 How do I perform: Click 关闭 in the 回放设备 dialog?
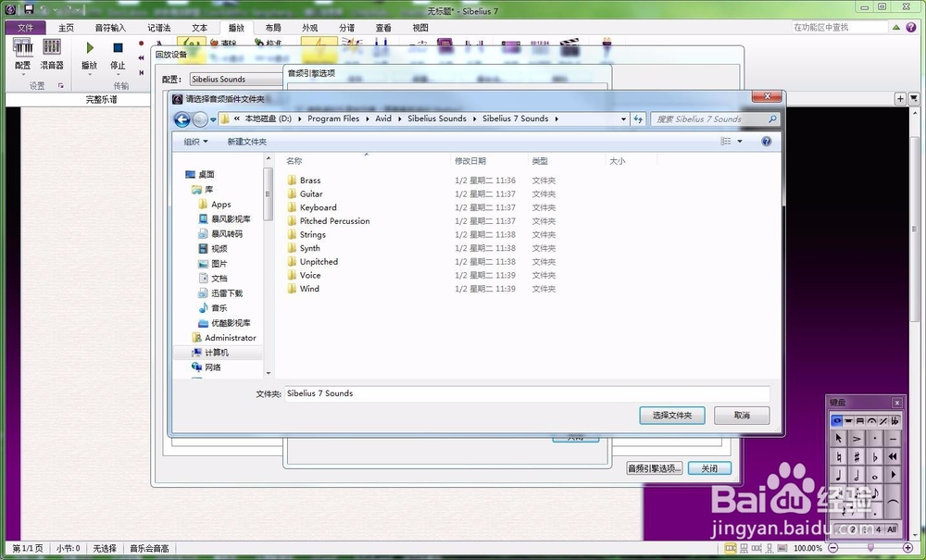click(x=709, y=468)
